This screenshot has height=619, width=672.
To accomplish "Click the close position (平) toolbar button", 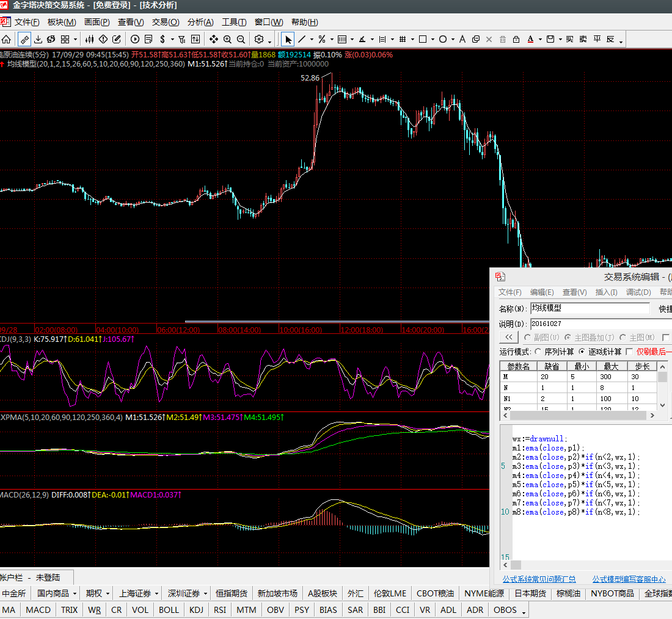I will tap(597, 40).
